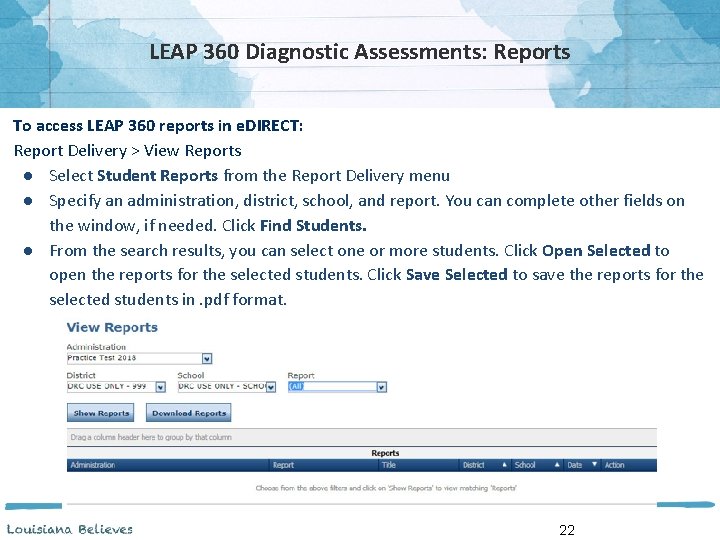Expand the District dropdown arrow

pos(160,387)
